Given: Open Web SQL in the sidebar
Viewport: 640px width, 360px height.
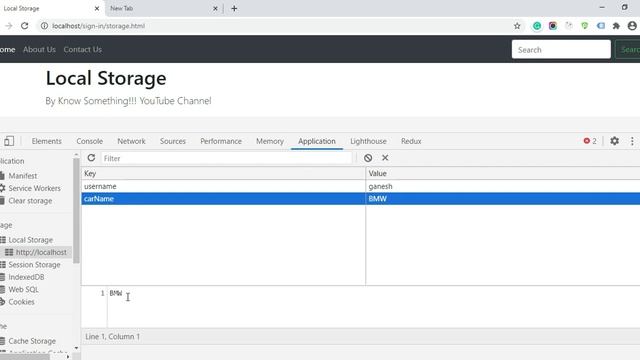Looking at the screenshot, I should (x=23, y=289).
